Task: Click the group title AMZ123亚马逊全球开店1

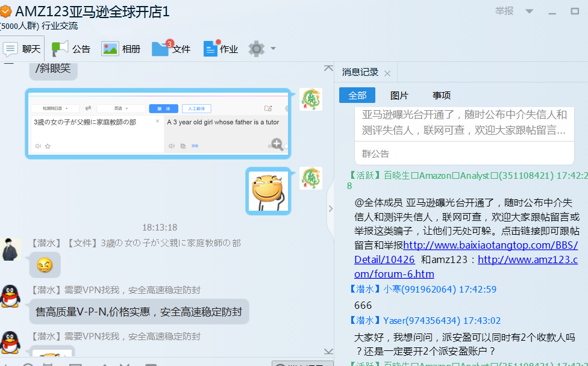Action: (x=92, y=12)
